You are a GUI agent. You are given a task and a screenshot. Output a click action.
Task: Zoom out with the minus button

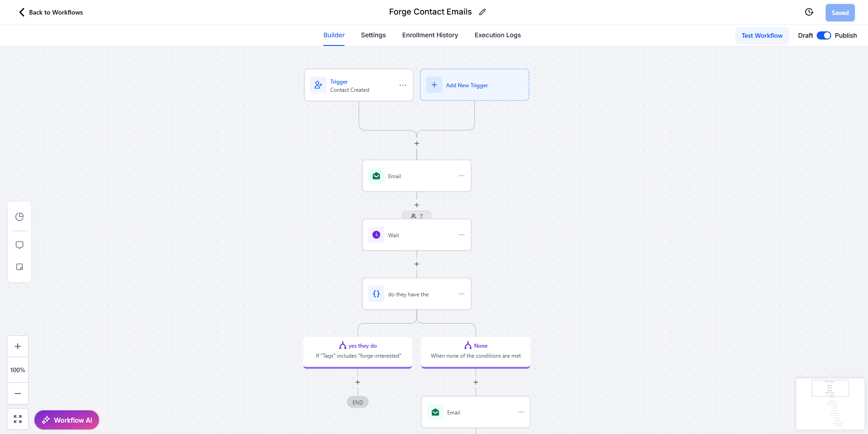[x=18, y=394]
